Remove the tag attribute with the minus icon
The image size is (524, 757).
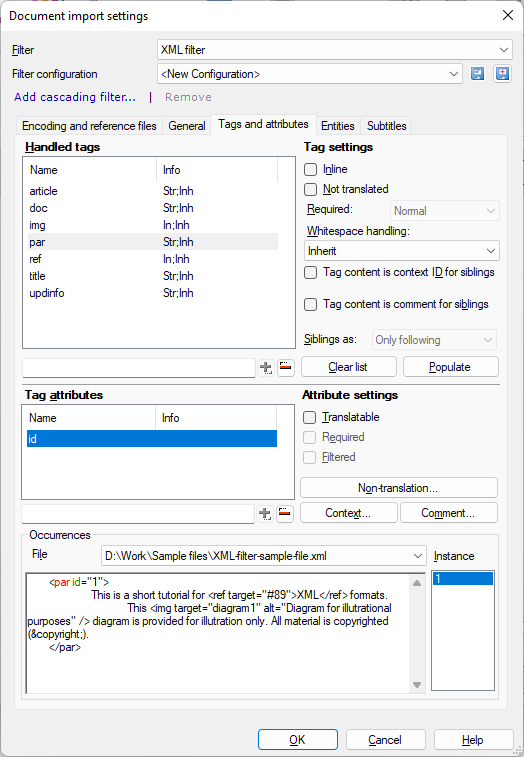coord(285,513)
